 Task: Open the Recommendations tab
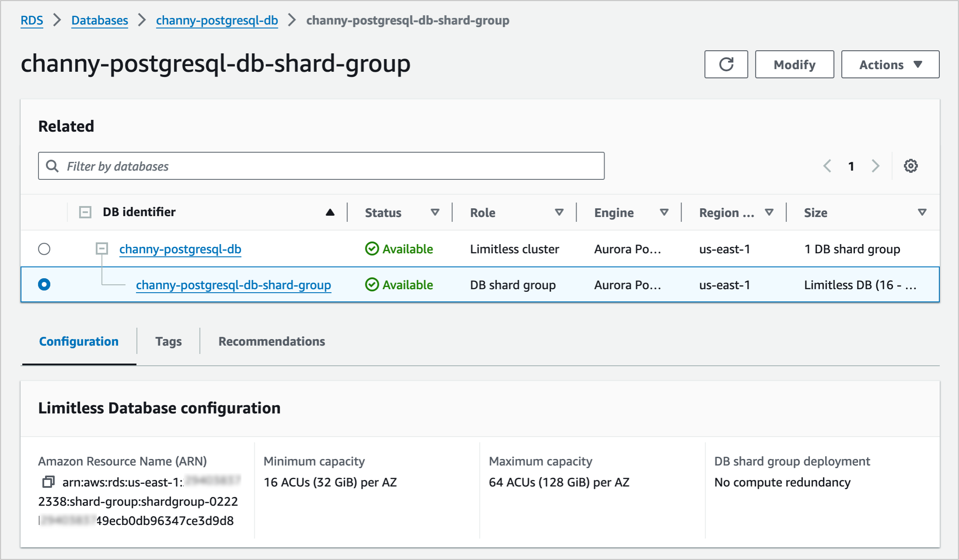coord(272,341)
